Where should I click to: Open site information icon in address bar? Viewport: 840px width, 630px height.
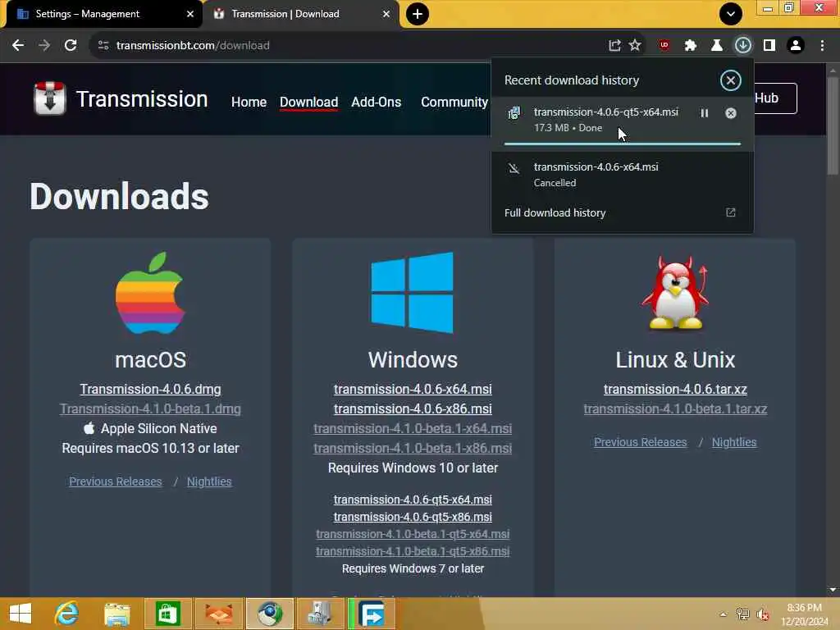[x=103, y=46]
